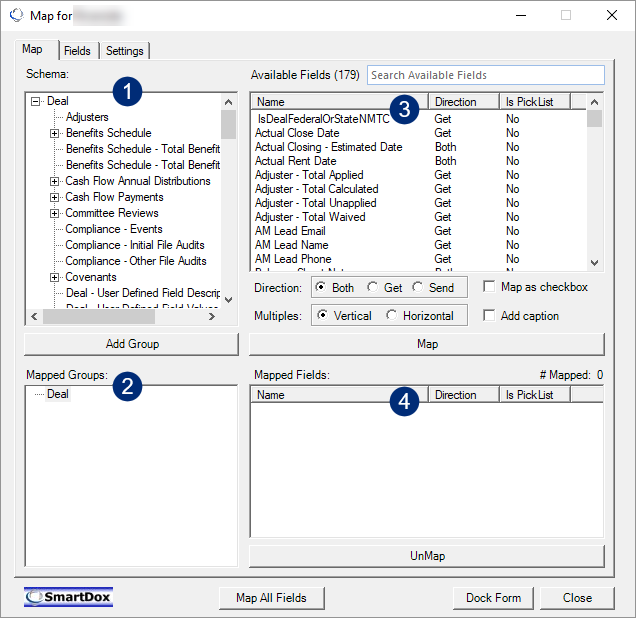
Task: Click the SmartDox logo icon
Action: coord(68,597)
